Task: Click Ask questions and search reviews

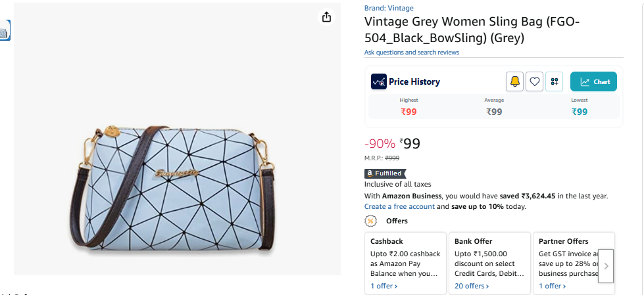Action: pyautogui.click(x=412, y=53)
